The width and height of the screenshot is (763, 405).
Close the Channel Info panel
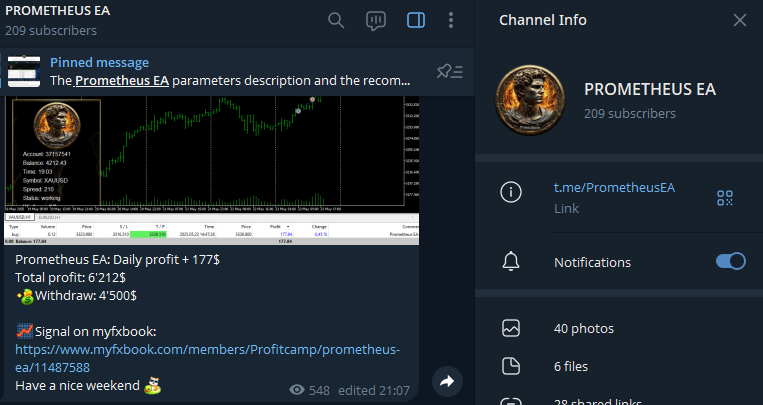(740, 20)
